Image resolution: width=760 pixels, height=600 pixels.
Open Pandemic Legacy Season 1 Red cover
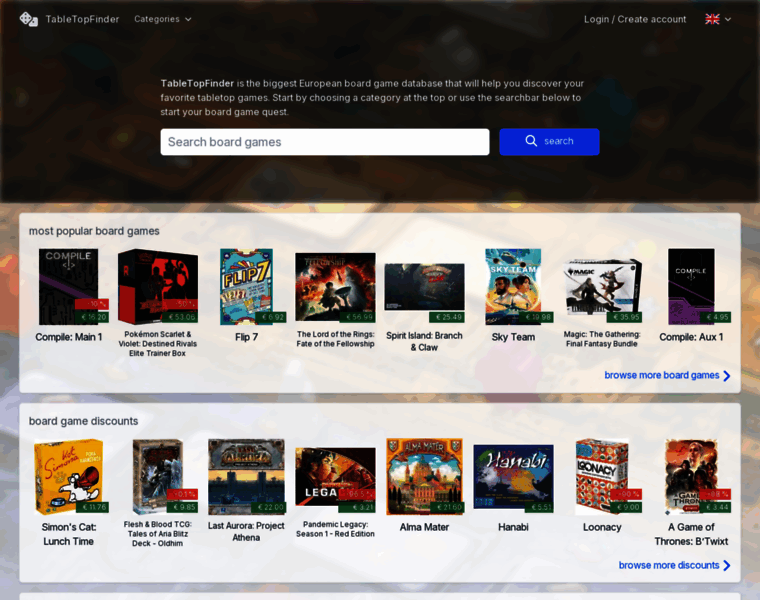335,476
